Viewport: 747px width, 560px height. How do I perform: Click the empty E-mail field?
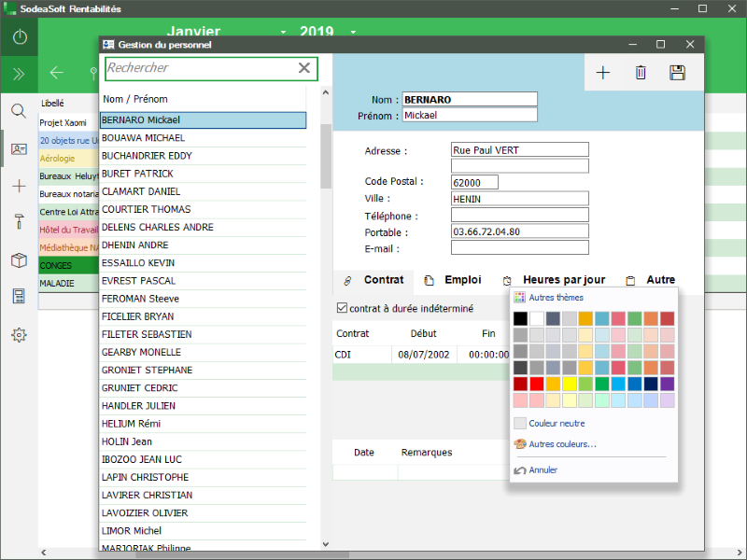point(520,247)
